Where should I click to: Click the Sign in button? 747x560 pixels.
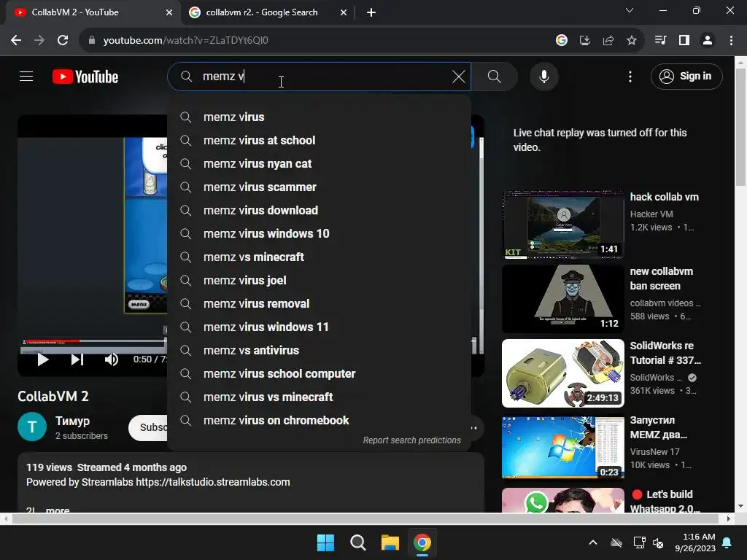[686, 76]
